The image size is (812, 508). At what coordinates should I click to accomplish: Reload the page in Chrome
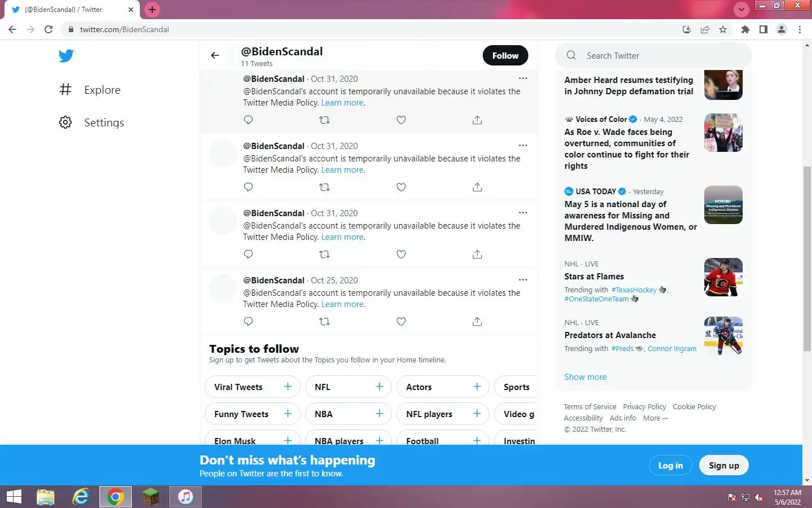[48, 29]
